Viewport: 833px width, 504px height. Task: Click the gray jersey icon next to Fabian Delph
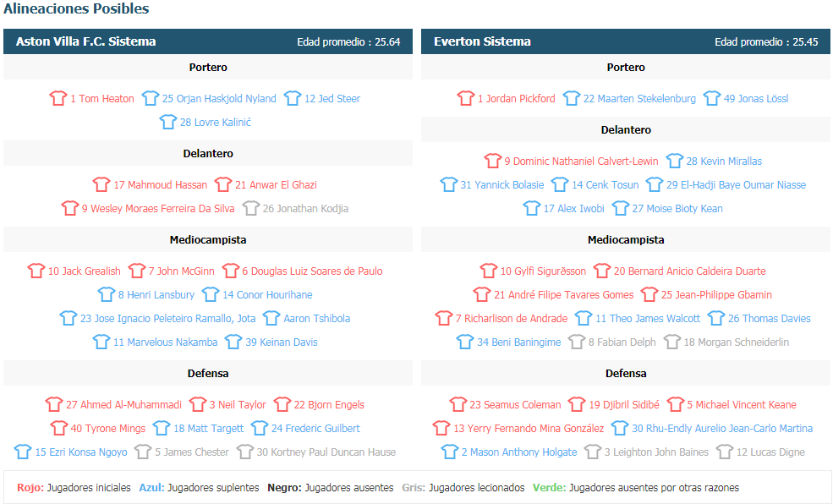[x=577, y=342]
